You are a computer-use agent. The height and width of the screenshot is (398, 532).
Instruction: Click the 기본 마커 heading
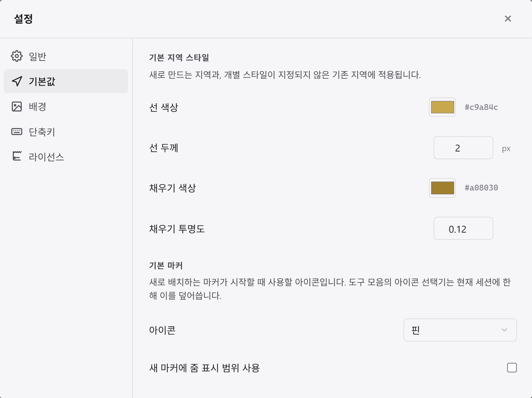[166, 266]
